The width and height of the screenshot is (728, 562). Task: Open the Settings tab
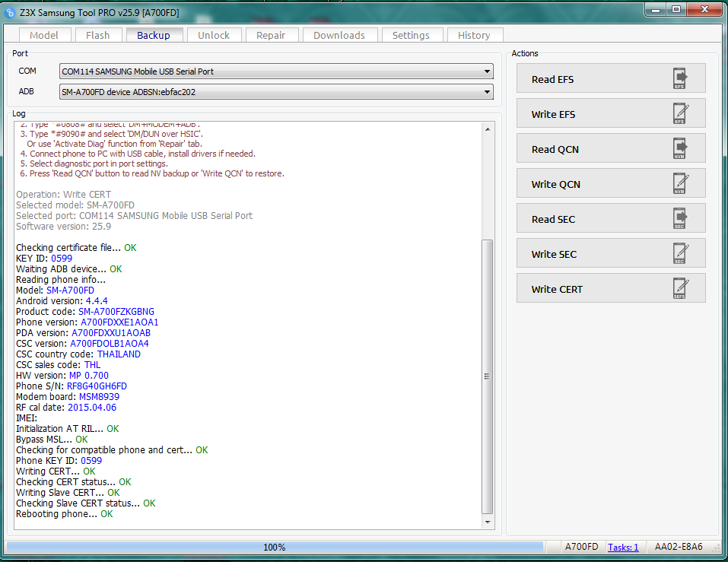(x=411, y=35)
